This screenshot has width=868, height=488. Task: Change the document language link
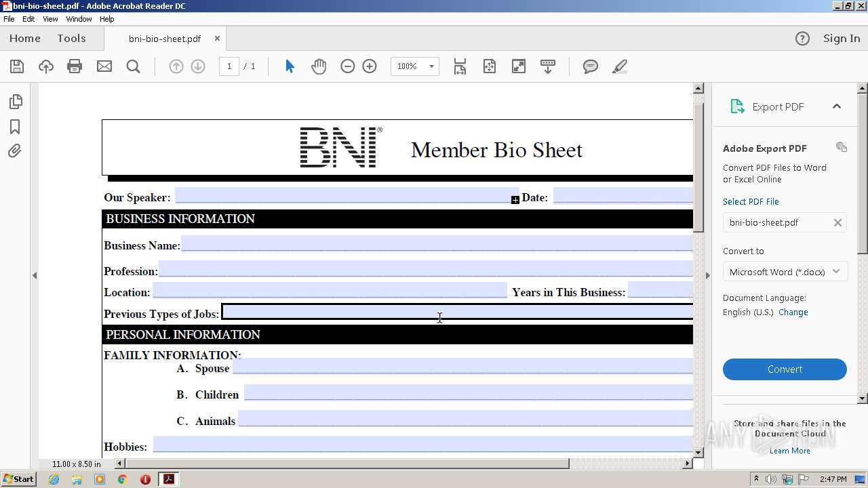[x=793, y=312]
